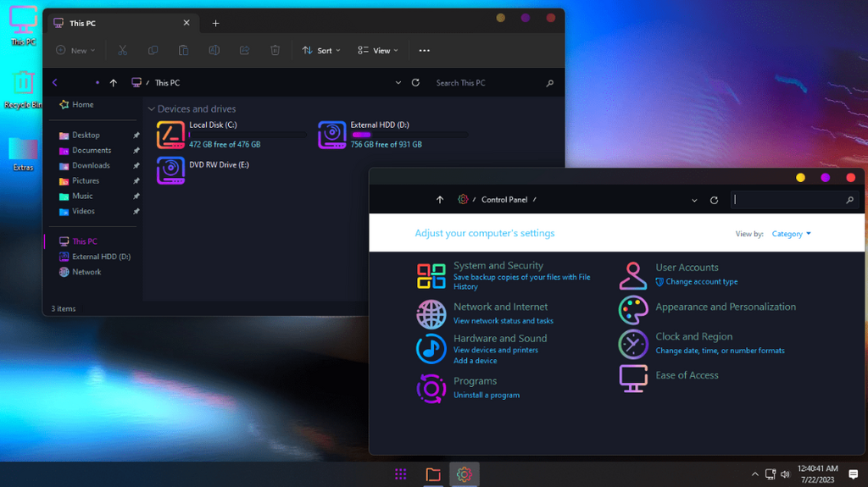Close the This PC tab

pyautogui.click(x=186, y=23)
